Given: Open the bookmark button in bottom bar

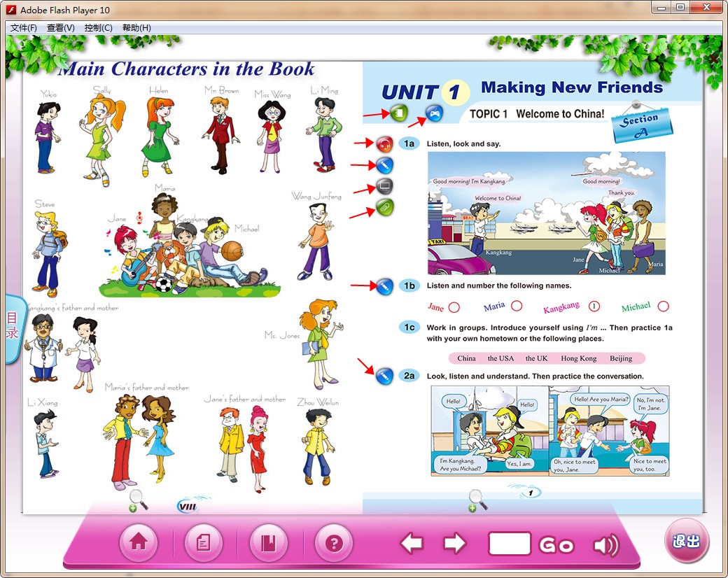Looking at the screenshot, I should [268, 542].
